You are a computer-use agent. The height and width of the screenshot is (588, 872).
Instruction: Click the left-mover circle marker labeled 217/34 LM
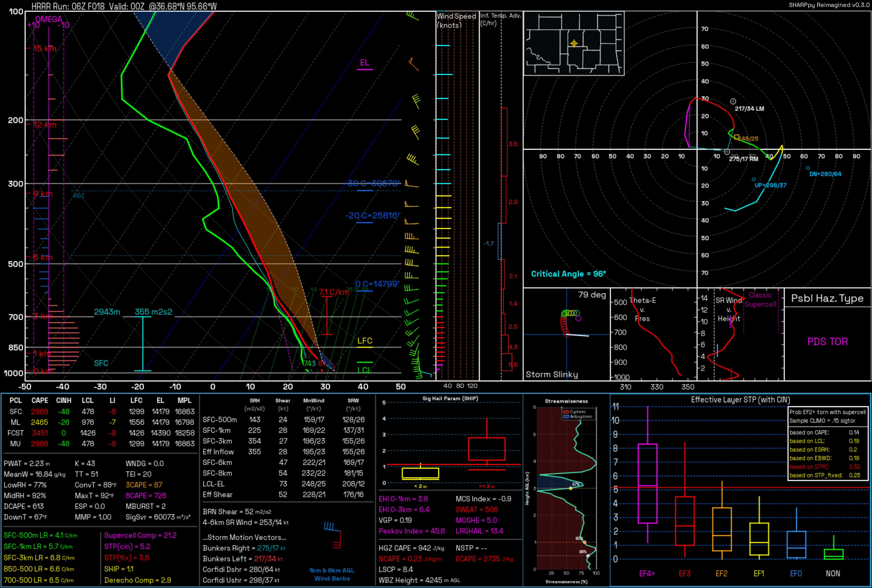point(733,101)
